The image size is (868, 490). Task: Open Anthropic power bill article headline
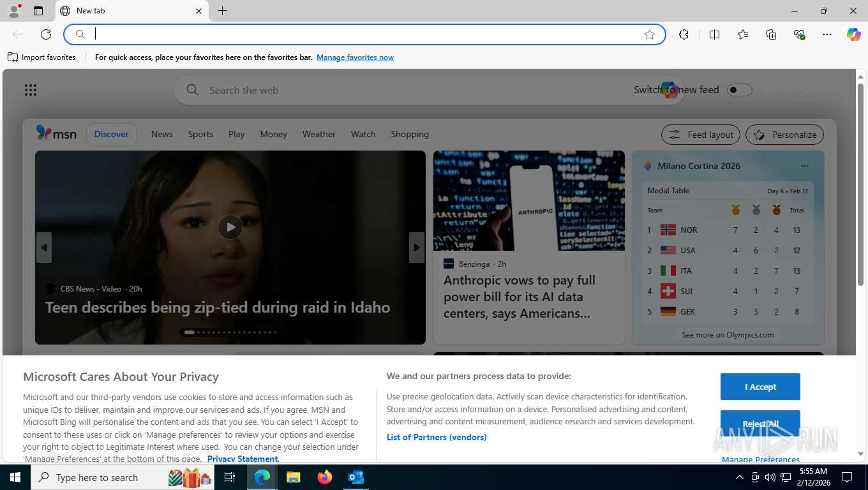click(520, 297)
